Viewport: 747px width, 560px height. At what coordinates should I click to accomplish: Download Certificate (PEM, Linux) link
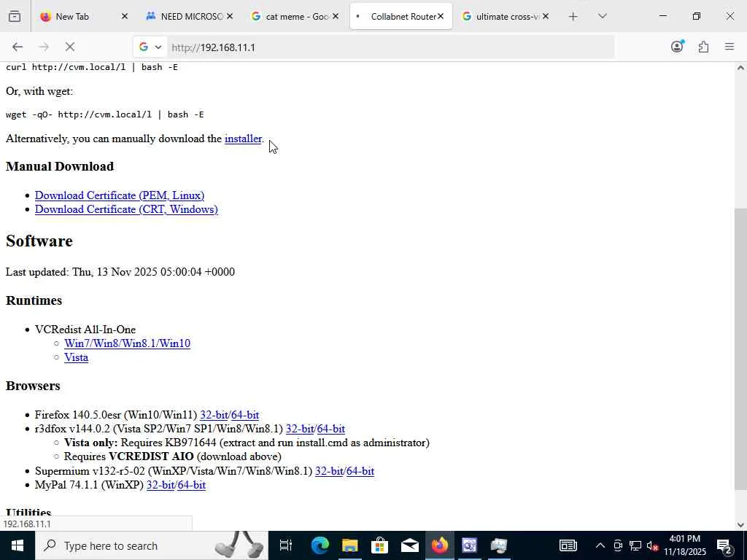click(120, 195)
